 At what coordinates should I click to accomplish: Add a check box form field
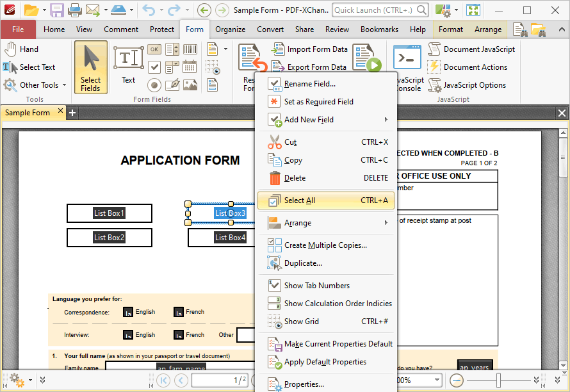tap(154, 67)
